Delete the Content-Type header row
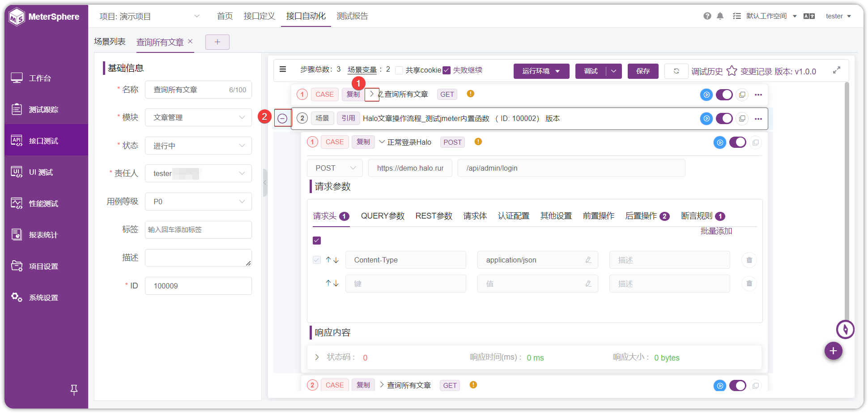Image resolution: width=868 pixels, height=413 pixels. click(x=749, y=260)
